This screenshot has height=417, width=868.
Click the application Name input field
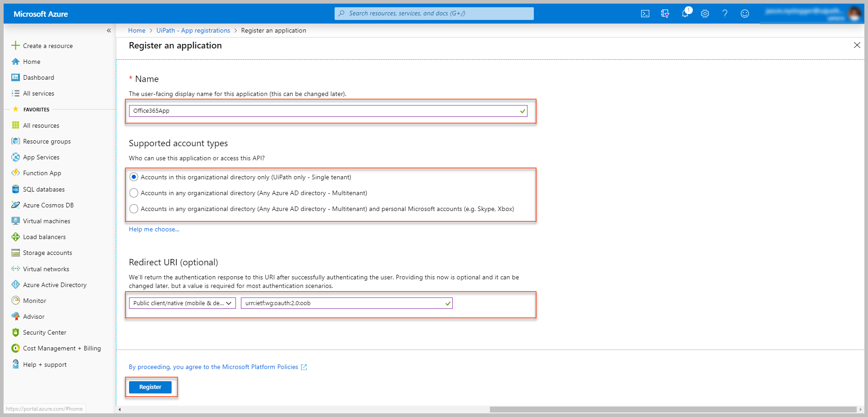click(x=324, y=111)
